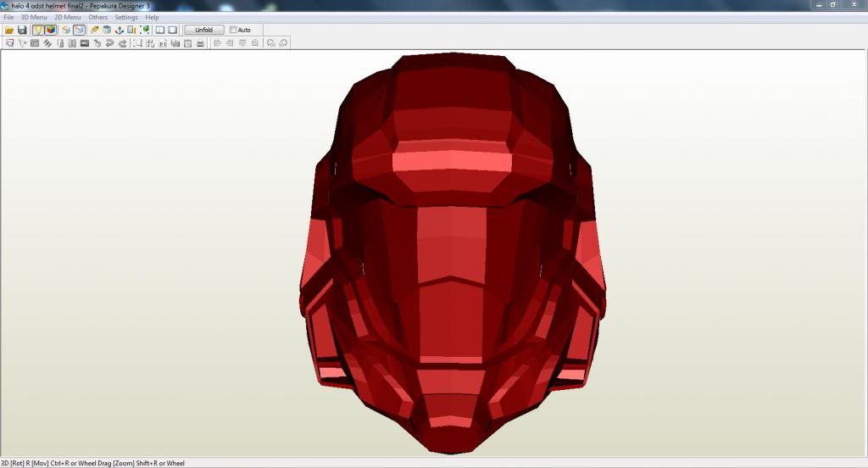
Task: Click the printer icon in second toolbar
Action: coord(200,43)
